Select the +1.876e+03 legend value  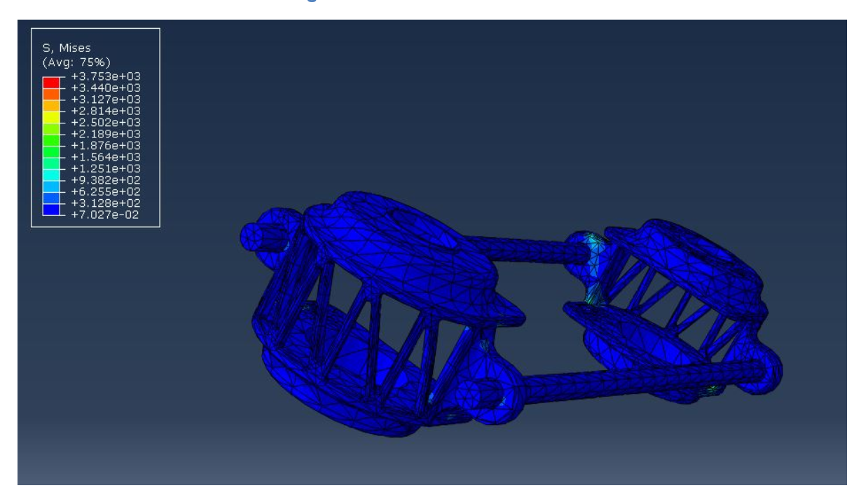pyautogui.click(x=106, y=146)
